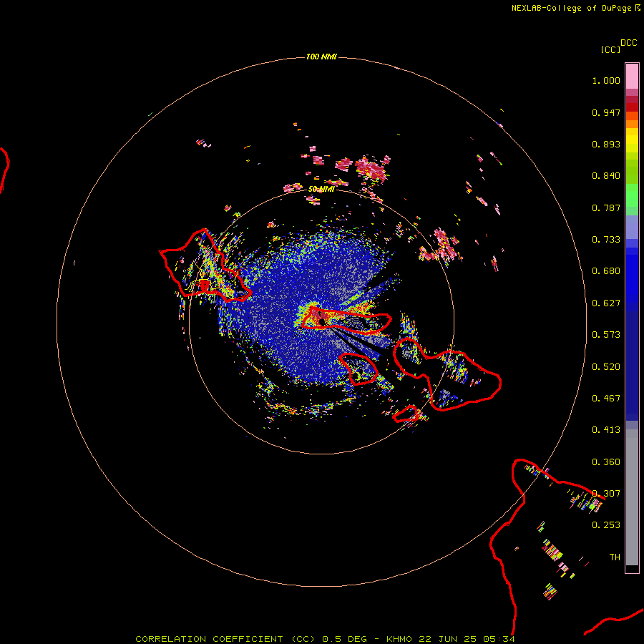Screen dimensions: 644x644
Task: Click the 0.413 color scale value
Action: (x=606, y=430)
